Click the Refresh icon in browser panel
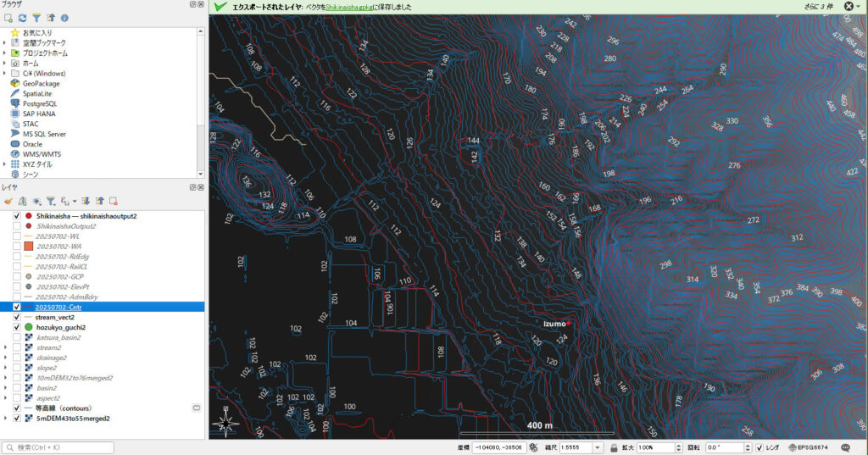868x455 pixels. (x=22, y=17)
